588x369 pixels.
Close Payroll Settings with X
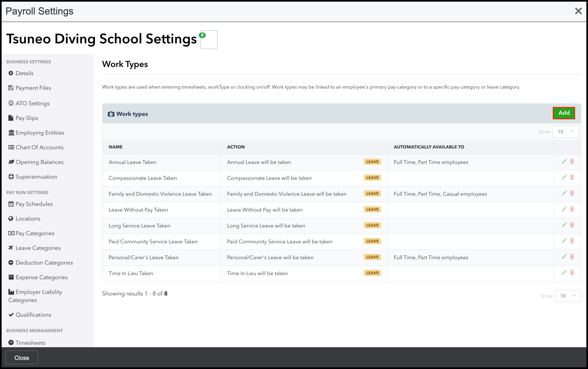578,11
